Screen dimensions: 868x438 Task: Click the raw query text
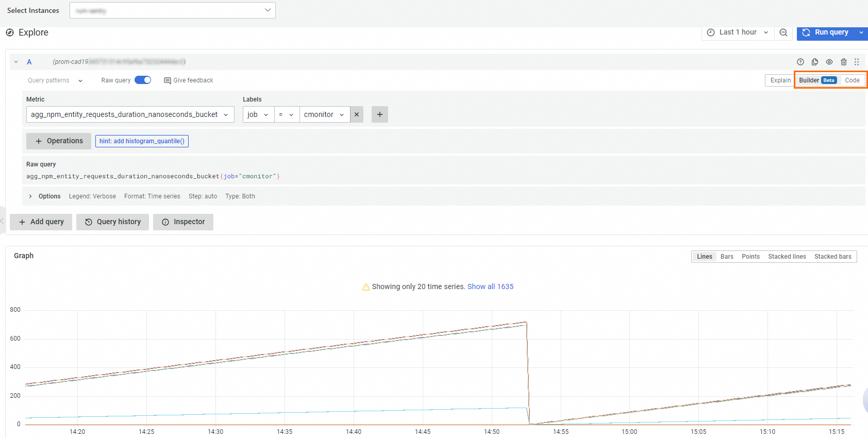(x=153, y=176)
